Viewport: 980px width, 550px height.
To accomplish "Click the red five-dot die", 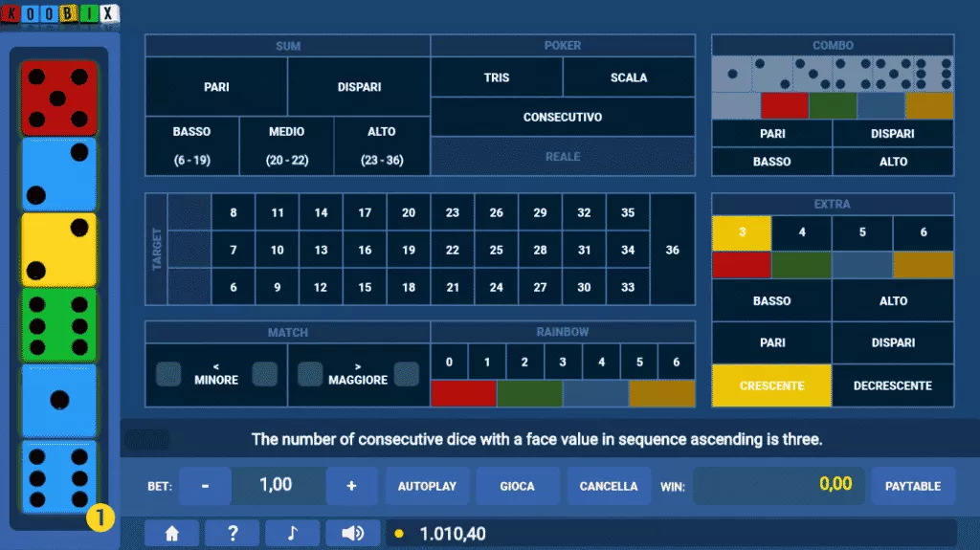I will coord(59,98).
